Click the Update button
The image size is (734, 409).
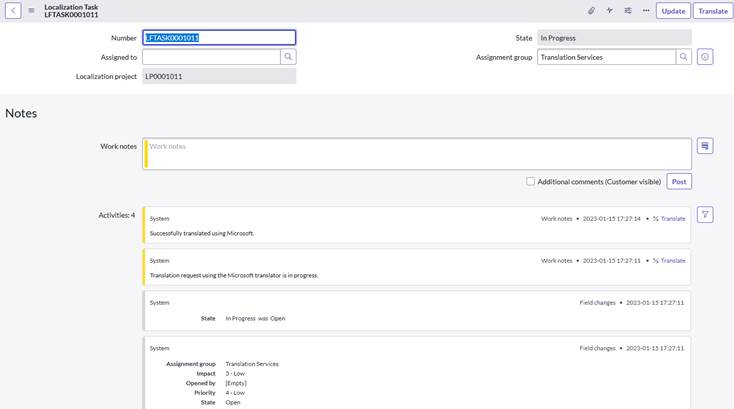(673, 11)
